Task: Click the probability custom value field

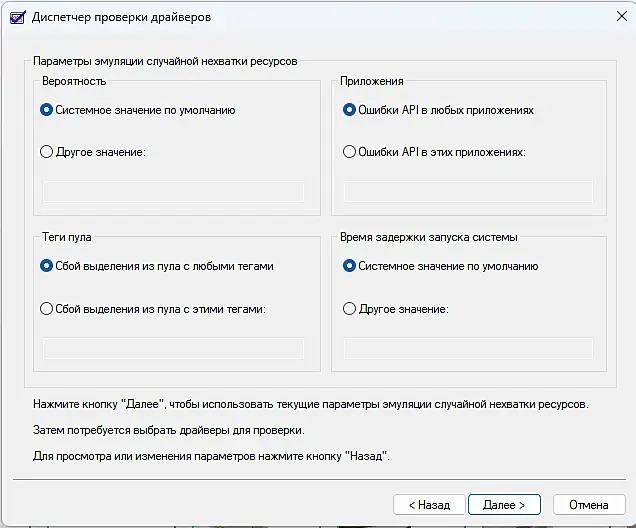Action: 173,191
